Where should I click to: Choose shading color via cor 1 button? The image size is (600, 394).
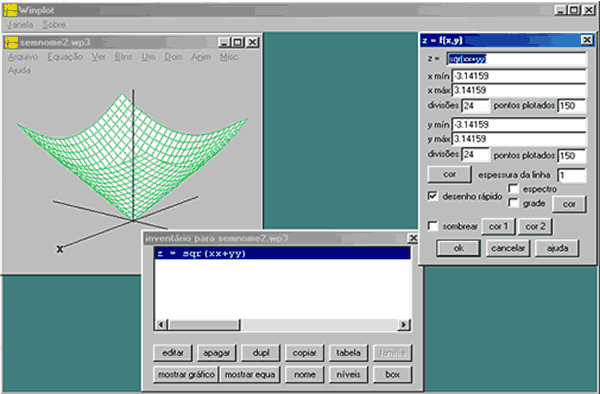point(498,226)
